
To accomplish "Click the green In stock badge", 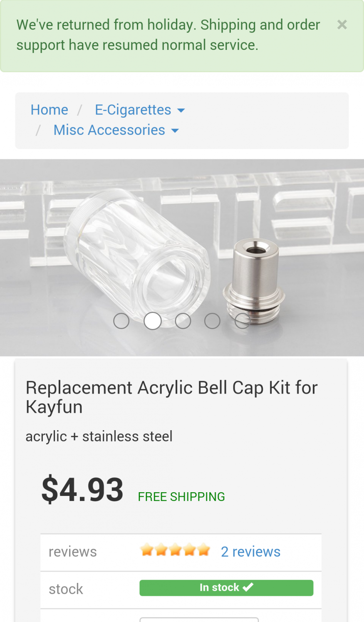I will (x=226, y=587).
